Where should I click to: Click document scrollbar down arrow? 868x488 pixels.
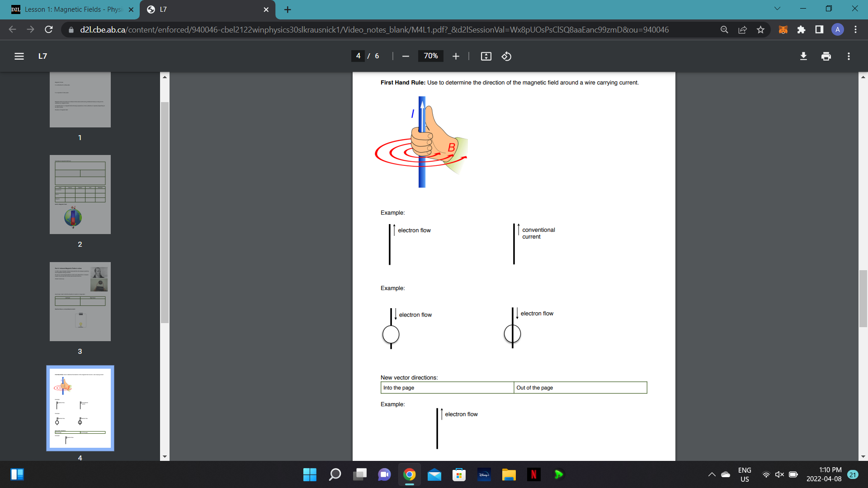click(863, 456)
